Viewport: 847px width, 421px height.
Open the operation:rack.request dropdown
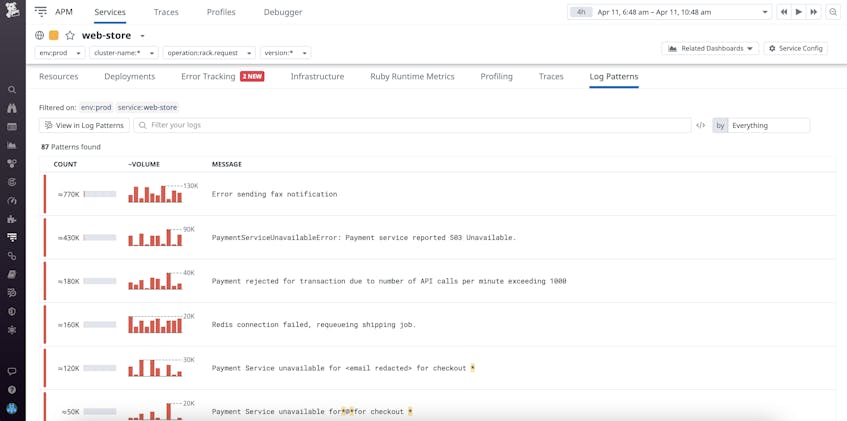(x=209, y=53)
